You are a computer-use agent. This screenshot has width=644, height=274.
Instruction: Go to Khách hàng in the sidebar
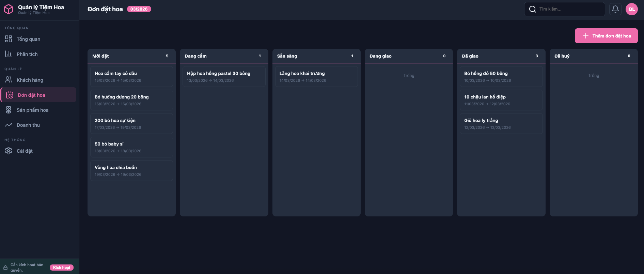[30, 80]
